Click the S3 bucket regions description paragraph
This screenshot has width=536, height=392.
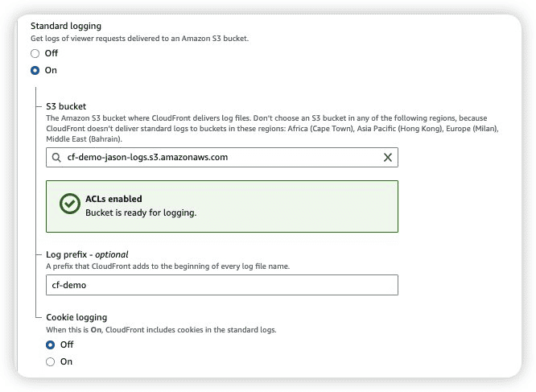[272, 129]
